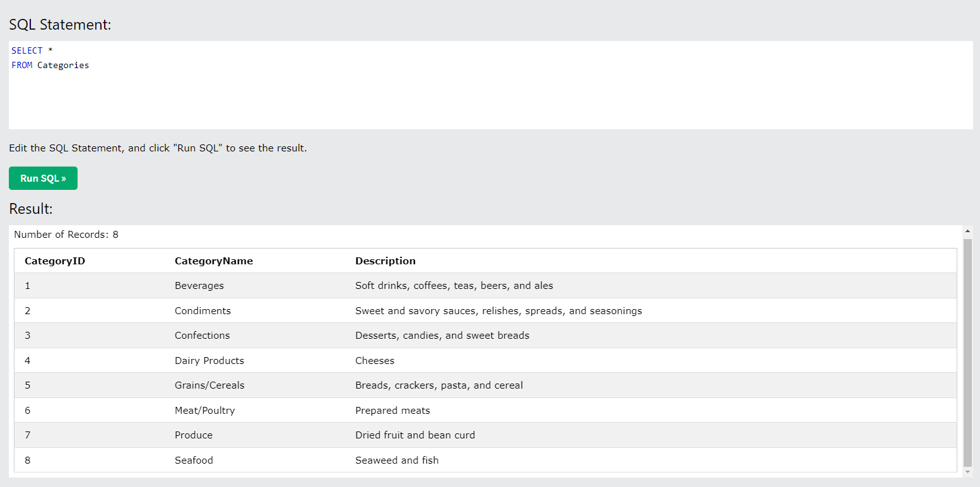Click 'Desserts, candies, and sweet breads' text

[x=443, y=336]
